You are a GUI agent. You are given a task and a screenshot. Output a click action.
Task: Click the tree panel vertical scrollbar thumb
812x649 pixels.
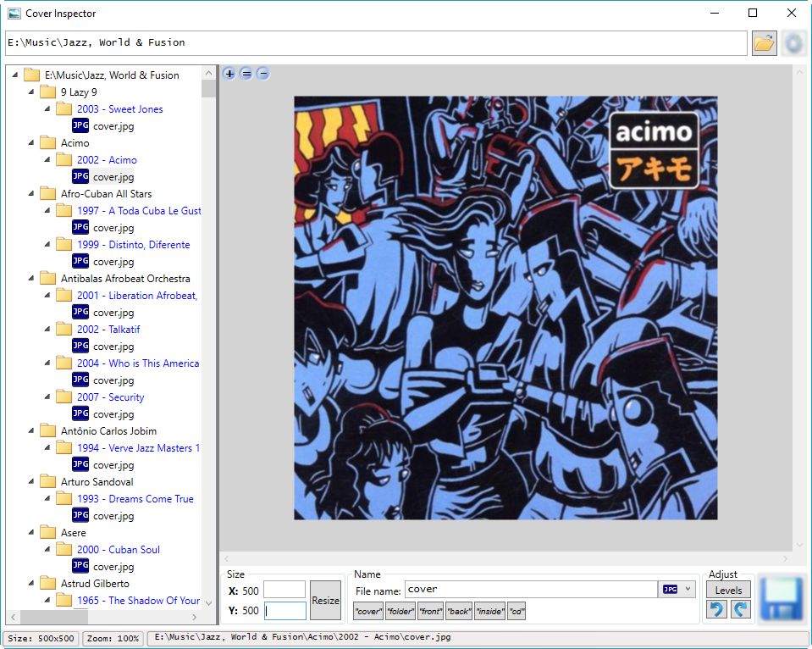point(208,89)
